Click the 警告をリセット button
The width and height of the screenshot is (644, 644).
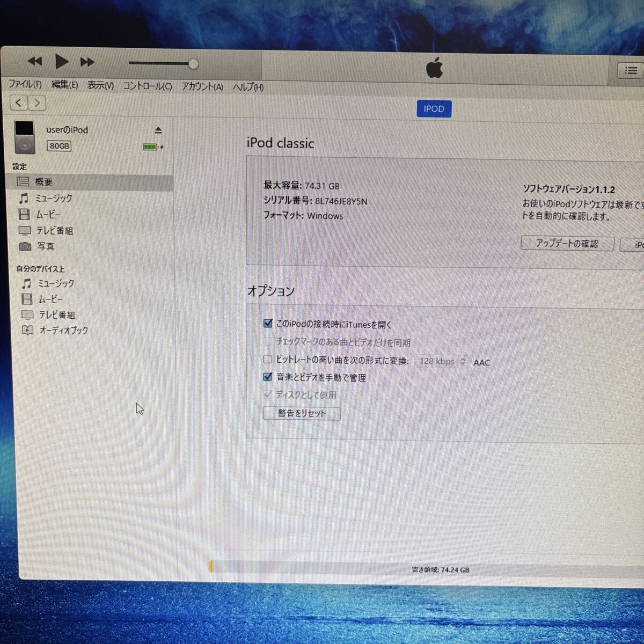point(302,413)
